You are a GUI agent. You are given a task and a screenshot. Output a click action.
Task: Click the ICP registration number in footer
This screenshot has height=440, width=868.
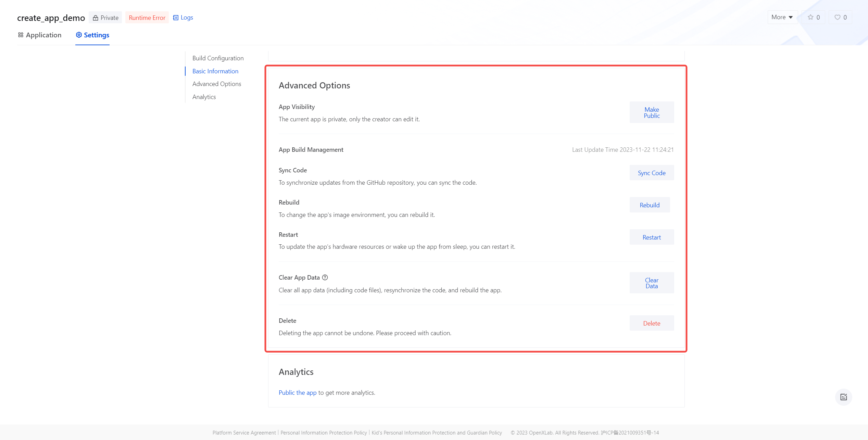click(629, 433)
